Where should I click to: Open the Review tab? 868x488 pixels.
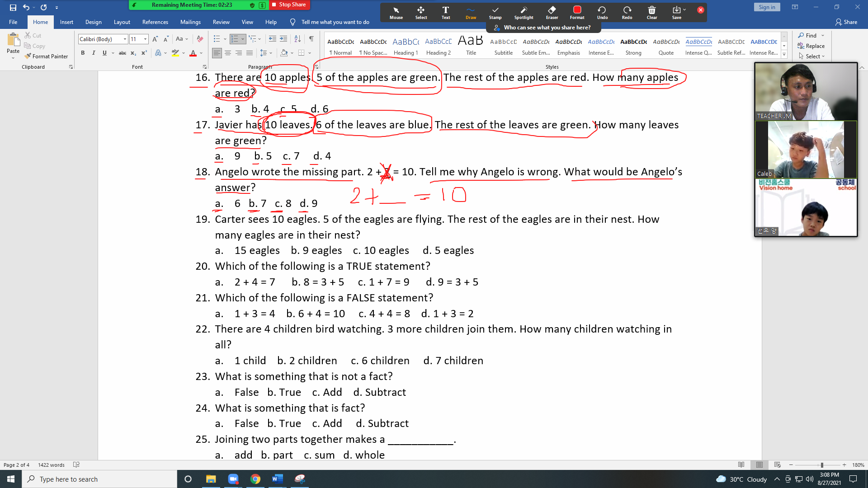[x=221, y=22]
